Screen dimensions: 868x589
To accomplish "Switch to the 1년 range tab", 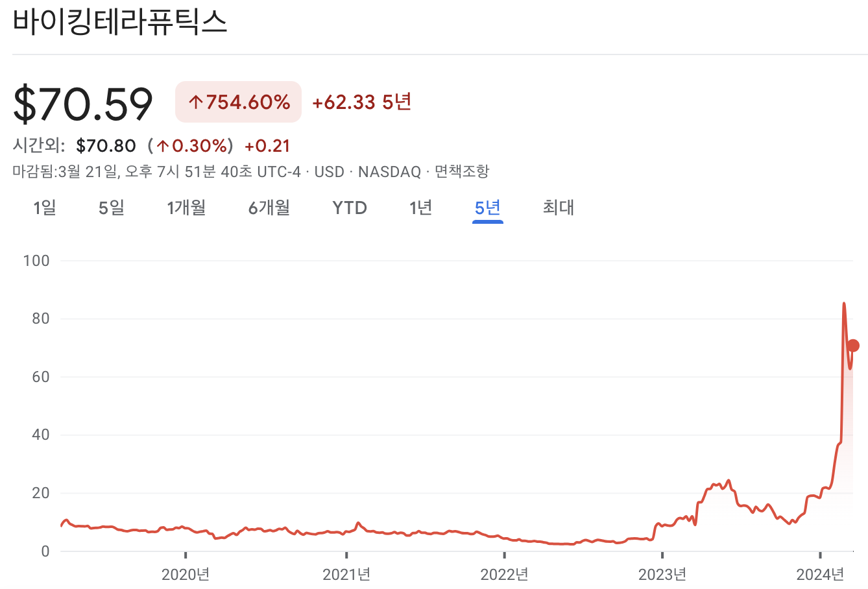I will 420,208.
